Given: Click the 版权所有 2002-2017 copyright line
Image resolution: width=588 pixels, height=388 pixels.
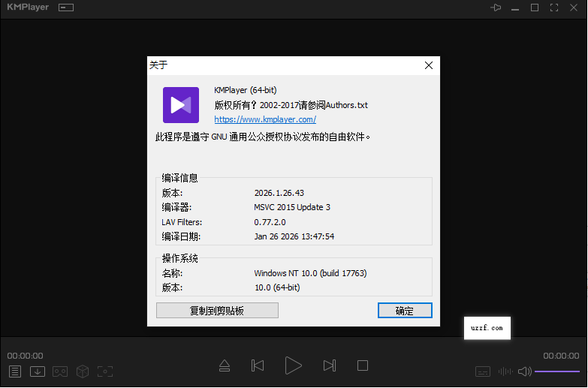Looking at the screenshot, I should point(291,105).
